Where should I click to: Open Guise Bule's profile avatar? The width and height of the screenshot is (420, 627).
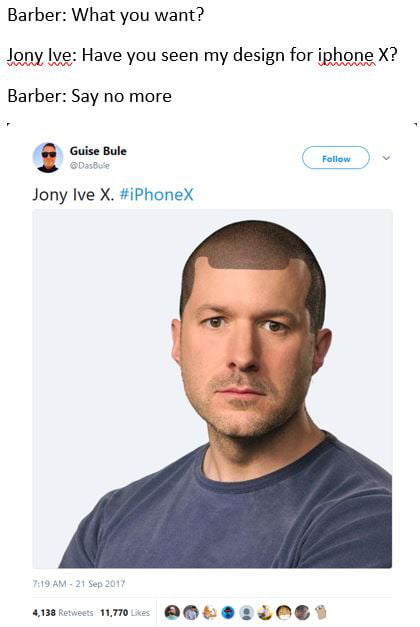click(x=48, y=158)
